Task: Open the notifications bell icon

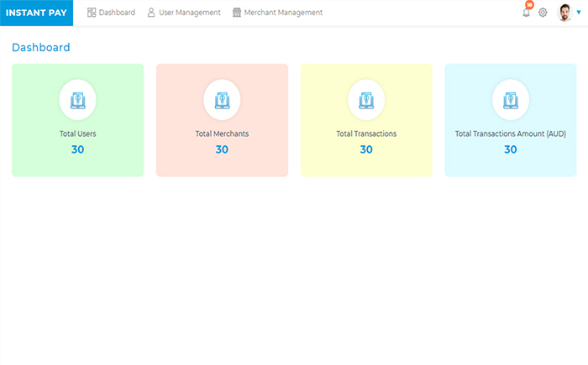Action: pyautogui.click(x=526, y=13)
